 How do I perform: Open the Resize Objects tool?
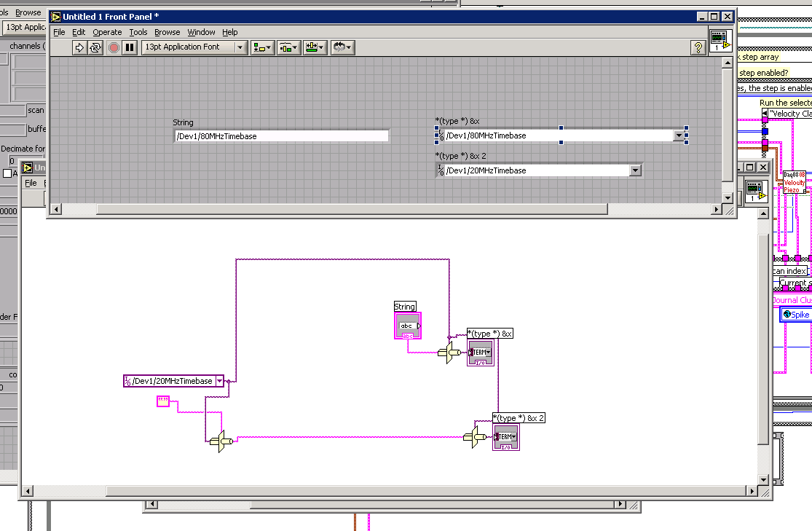pyautogui.click(x=315, y=47)
